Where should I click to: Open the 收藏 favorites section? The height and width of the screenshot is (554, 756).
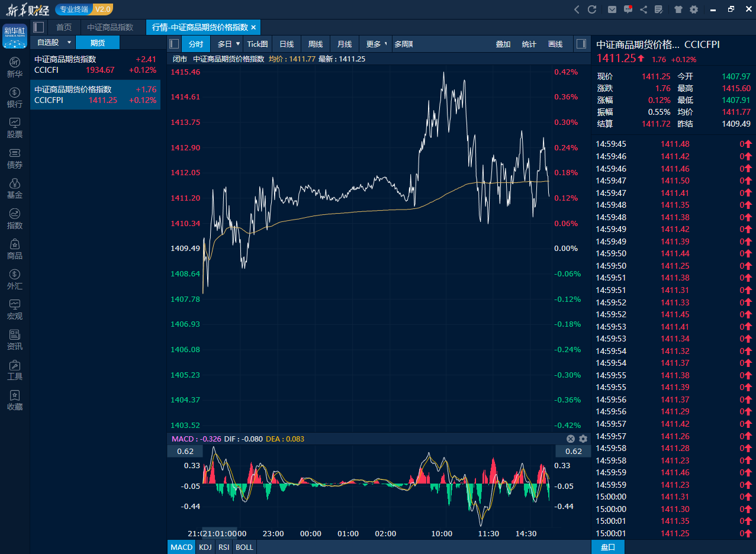point(15,400)
